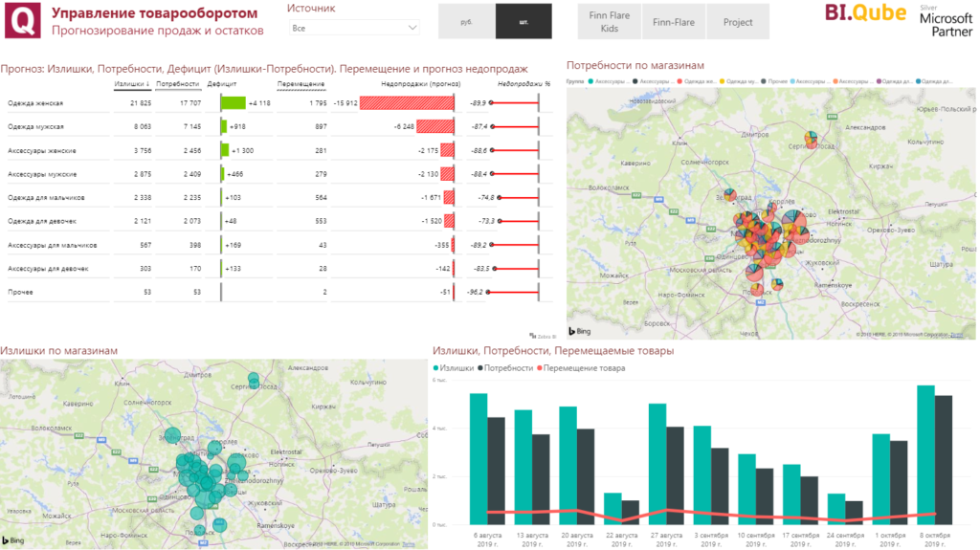Viewport: 980px width, 550px height.
Task: Click the Управление товарооборотом title
Action: (x=154, y=13)
